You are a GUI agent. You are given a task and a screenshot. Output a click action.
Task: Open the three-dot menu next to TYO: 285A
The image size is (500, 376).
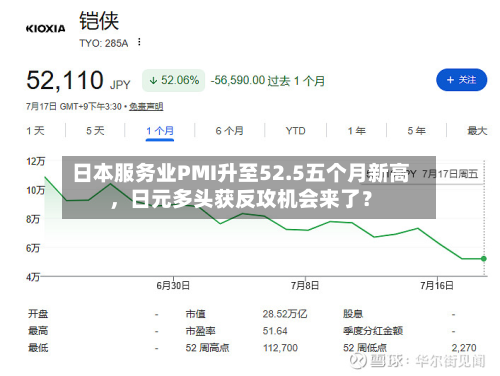coord(139,42)
